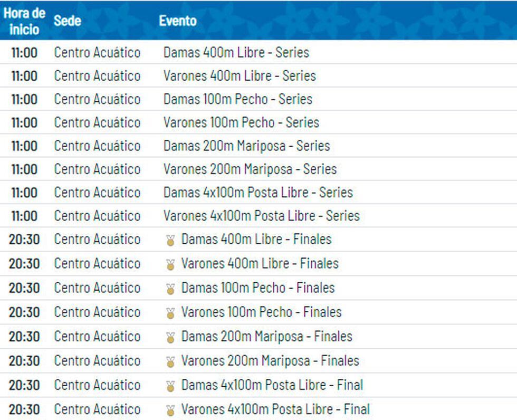This screenshot has height=420, width=517.
Task: Click medal icon beside Damas 100m Pecho Finales
Action: tap(170, 289)
